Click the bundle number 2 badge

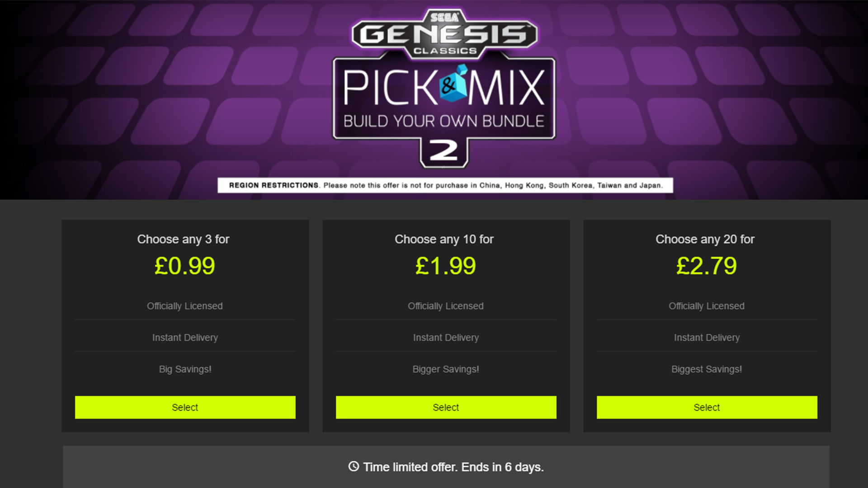pyautogui.click(x=444, y=152)
